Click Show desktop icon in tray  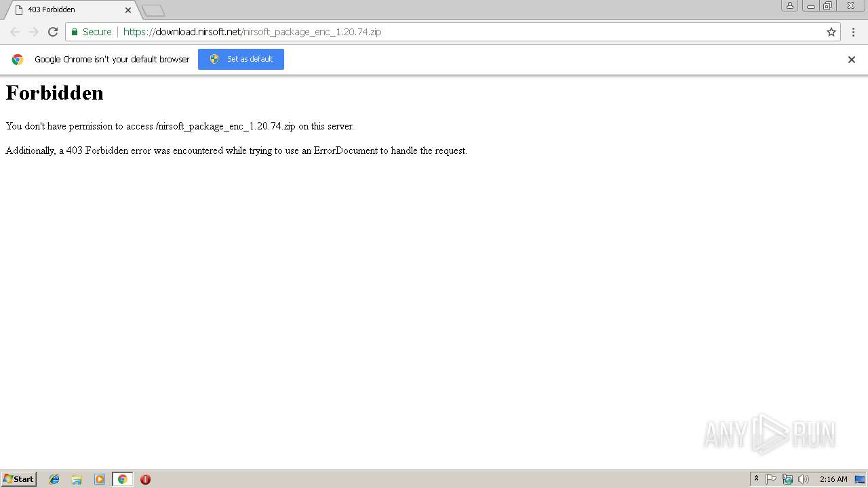click(x=860, y=479)
